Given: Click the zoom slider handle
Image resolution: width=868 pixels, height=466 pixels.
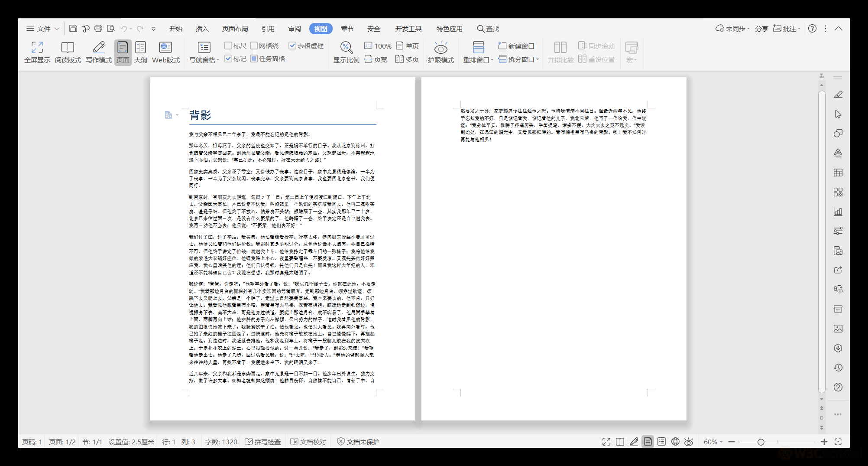Looking at the screenshot, I should point(761,442).
